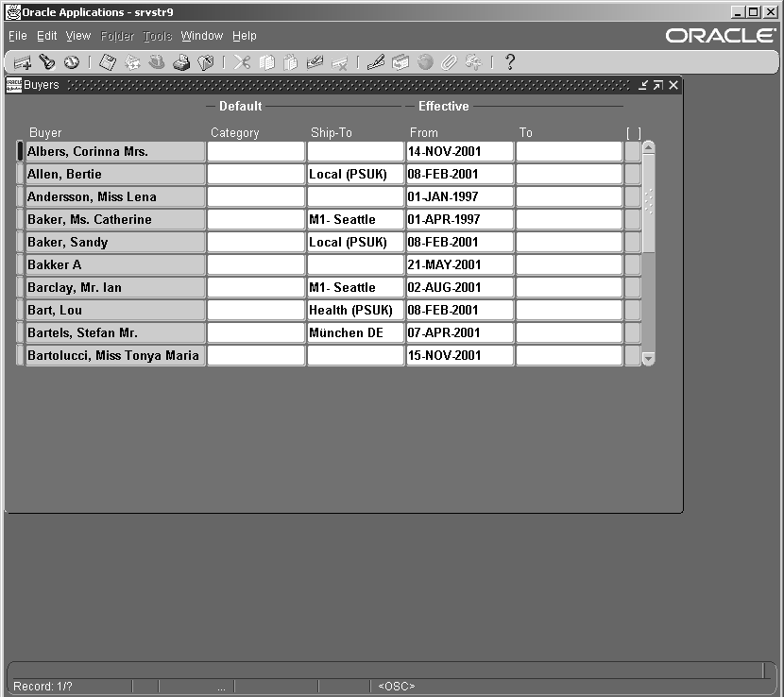Select buyer Bartolucci, Miss Tonya Maria
The height and width of the screenshot is (697, 784).
point(115,355)
